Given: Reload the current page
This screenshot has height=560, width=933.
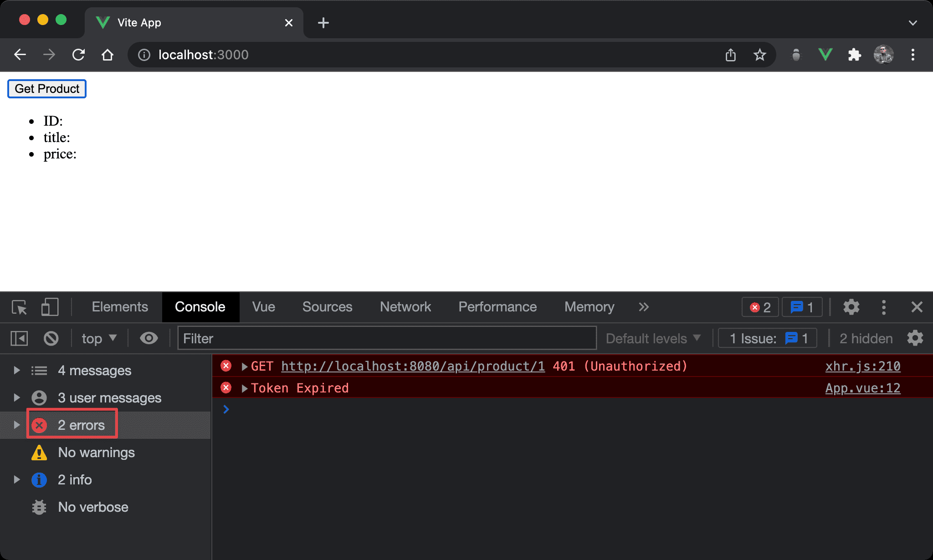Looking at the screenshot, I should (x=78, y=55).
